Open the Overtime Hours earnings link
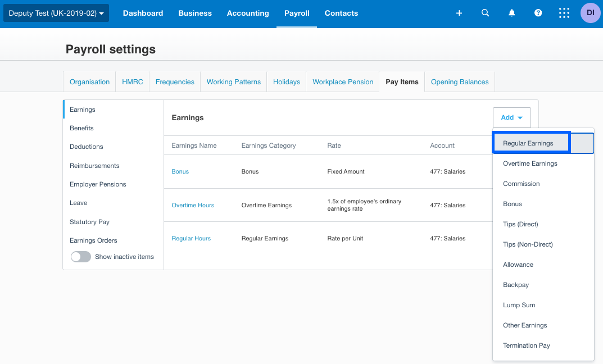This screenshot has height=364, width=603. pyautogui.click(x=193, y=205)
